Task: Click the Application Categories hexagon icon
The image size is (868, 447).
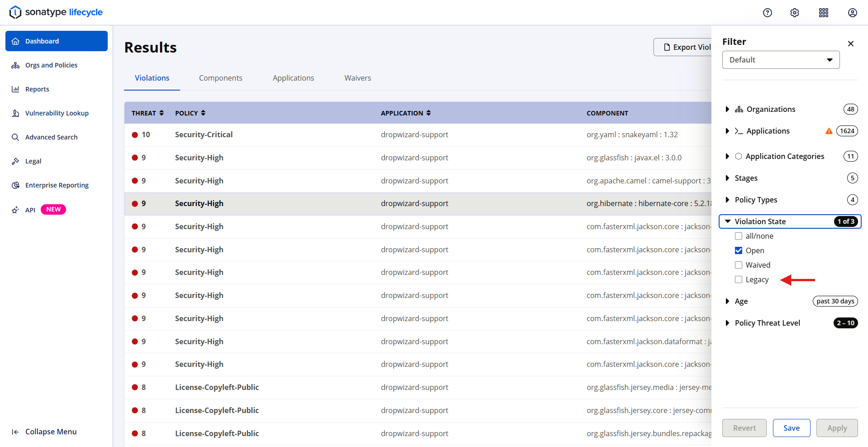Action: (x=739, y=156)
